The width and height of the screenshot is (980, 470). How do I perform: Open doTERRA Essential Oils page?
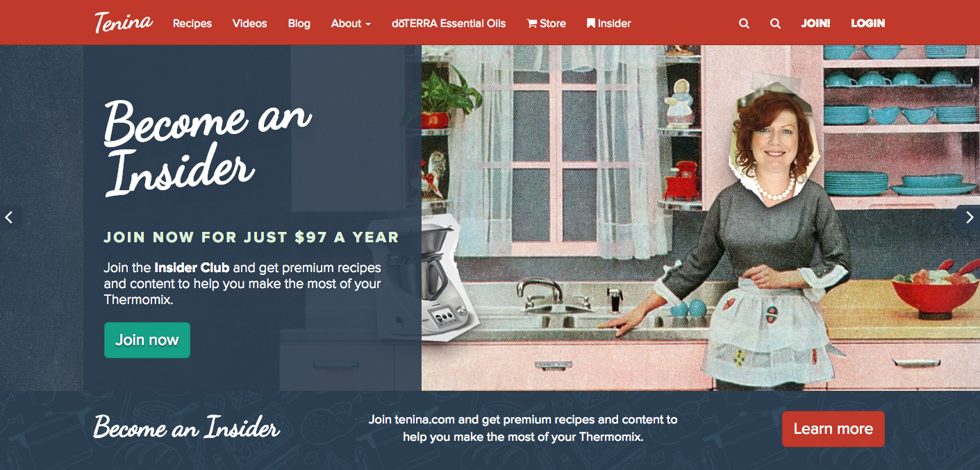point(449,24)
